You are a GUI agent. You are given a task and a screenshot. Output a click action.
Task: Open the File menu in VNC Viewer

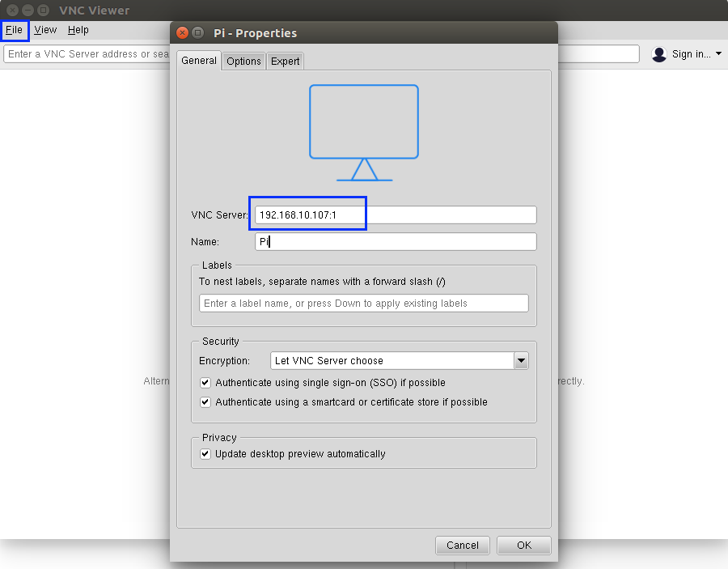14,30
